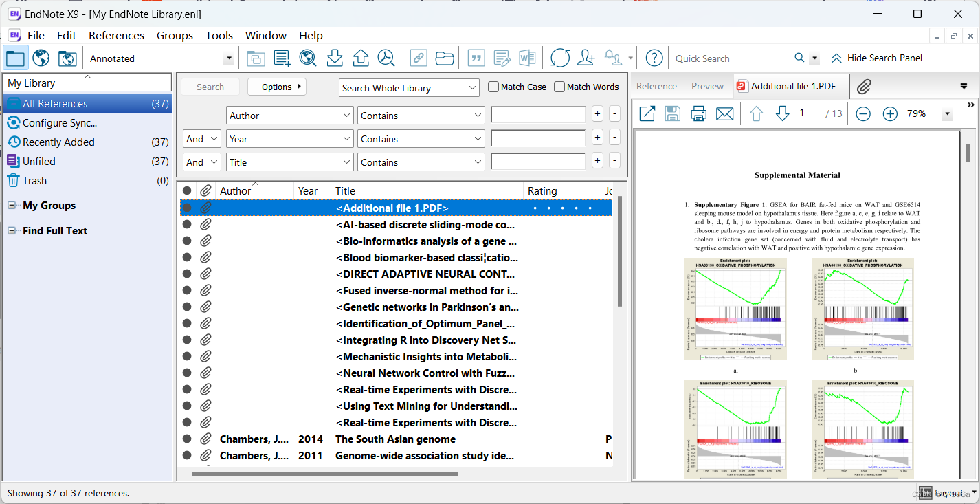The height and width of the screenshot is (504, 980).
Task: Enable the Match Case checkbox
Action: coord(493,87)
